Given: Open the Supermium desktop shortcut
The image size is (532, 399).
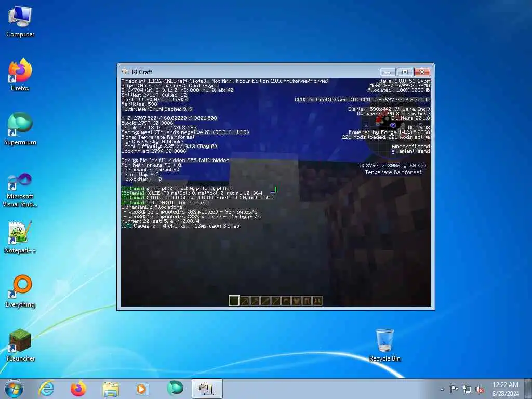Looking at the screenshot, I should coord(20,129).
